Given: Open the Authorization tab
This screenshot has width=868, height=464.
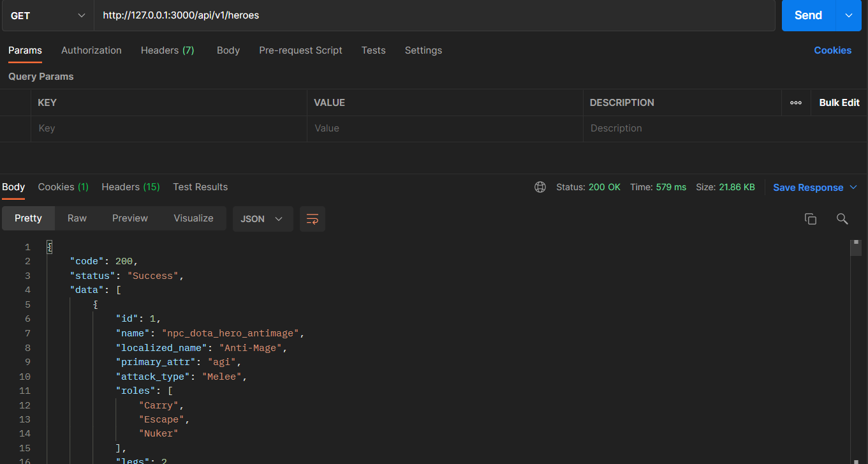Looking at the screenshot, I should point(91,50).
